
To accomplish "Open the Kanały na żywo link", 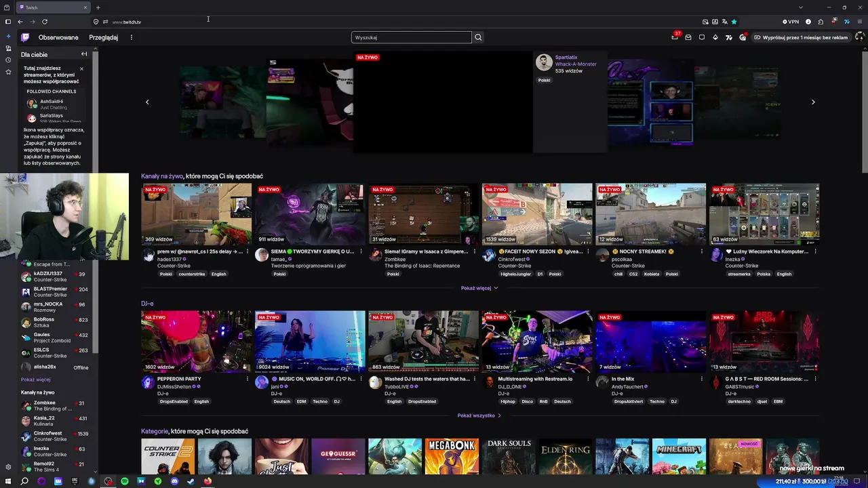I will point(162,176).
